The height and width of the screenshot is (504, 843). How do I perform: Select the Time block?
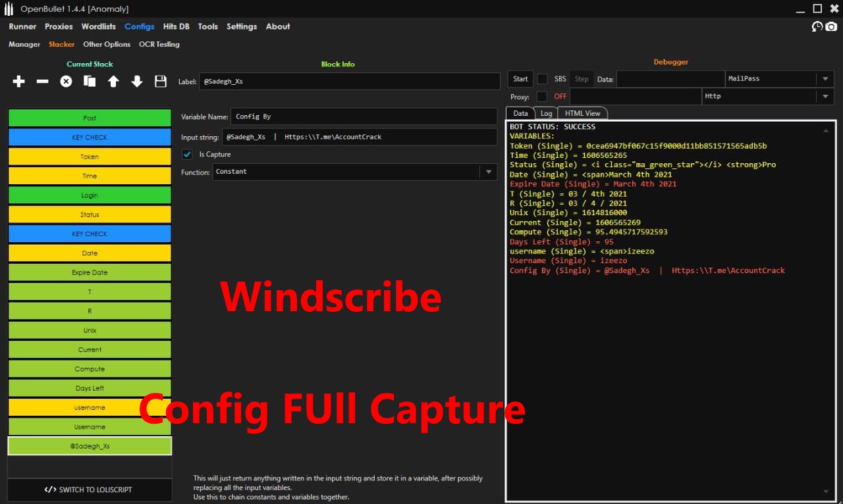point(90,176)
